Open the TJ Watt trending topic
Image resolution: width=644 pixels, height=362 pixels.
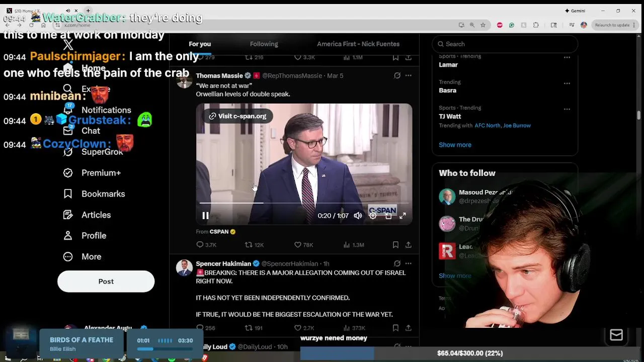pyautogui.click(x=450, y=116)
